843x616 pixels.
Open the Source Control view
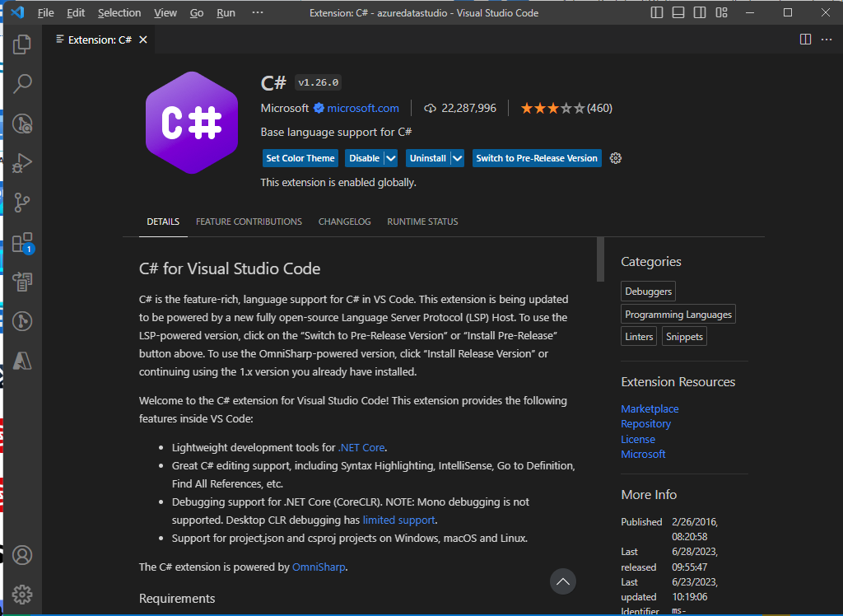tap(22, 202)
